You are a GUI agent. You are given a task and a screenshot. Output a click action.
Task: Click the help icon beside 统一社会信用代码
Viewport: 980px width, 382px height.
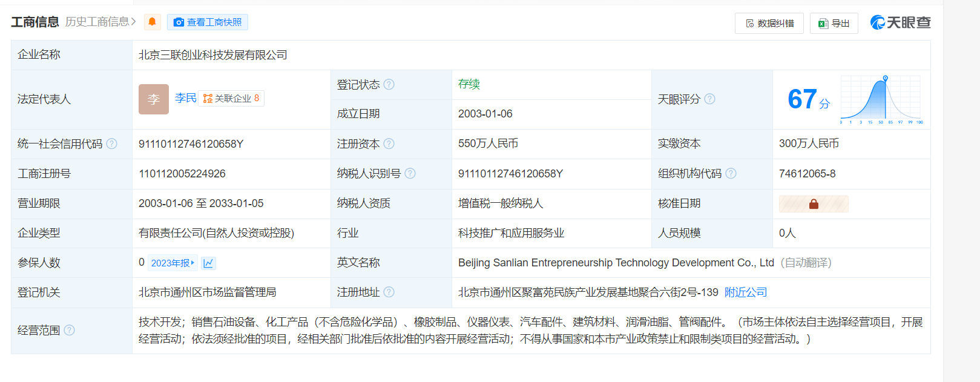(x=112, y=143)
